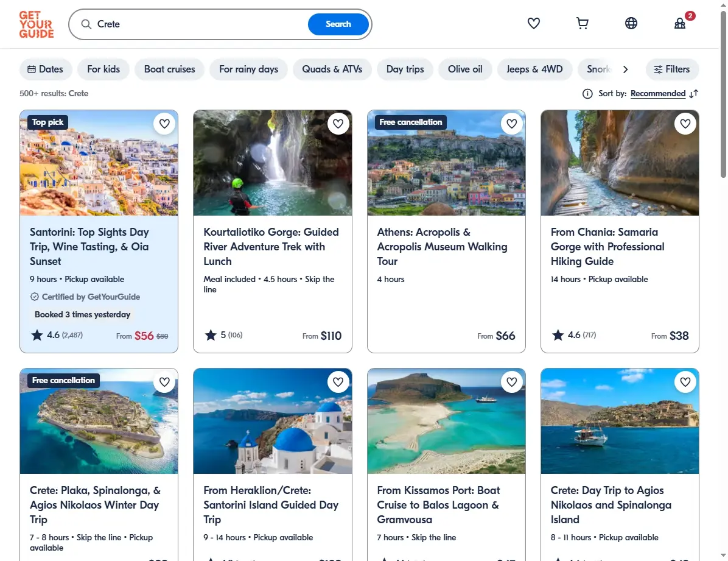Select the For kids filter chip
This screenshot has width=728, height=561.
[x=103, y=69]
